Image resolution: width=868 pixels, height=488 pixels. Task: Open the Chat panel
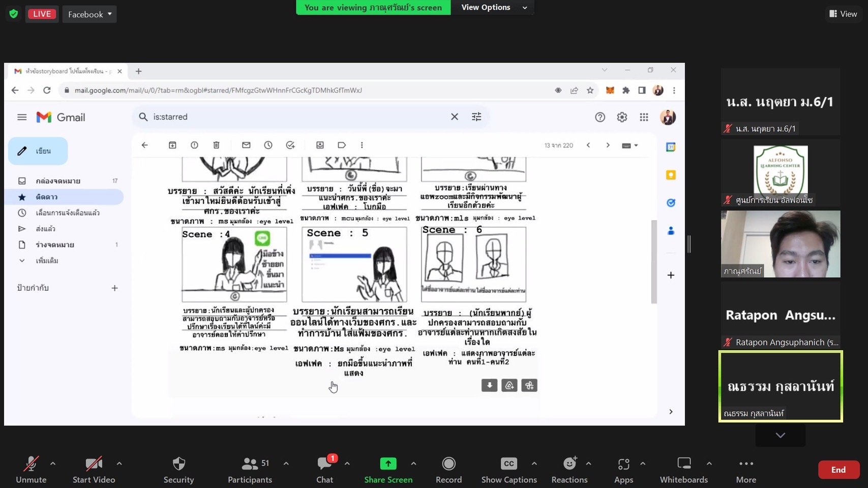pyautogui.click(x=324, y=464)
